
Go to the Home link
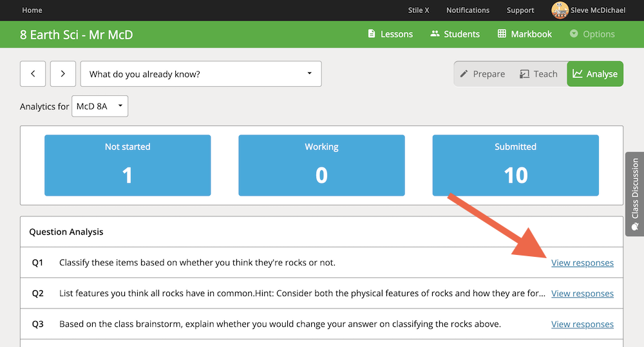pos(32,10)
